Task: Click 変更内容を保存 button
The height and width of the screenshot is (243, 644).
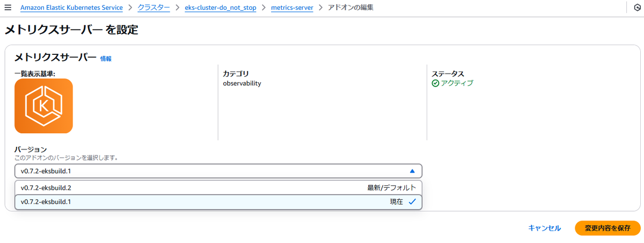Action: (x=608, y=228)
